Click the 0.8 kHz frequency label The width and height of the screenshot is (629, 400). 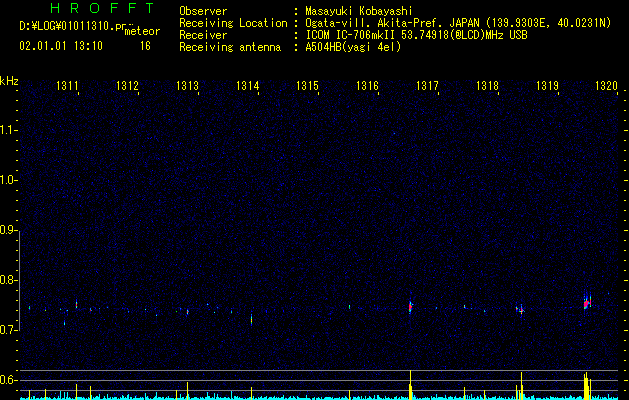pos(8,280)
